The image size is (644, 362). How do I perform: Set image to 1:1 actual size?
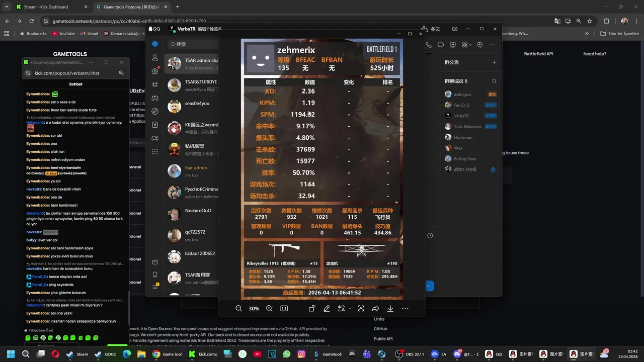coord(284,309)
